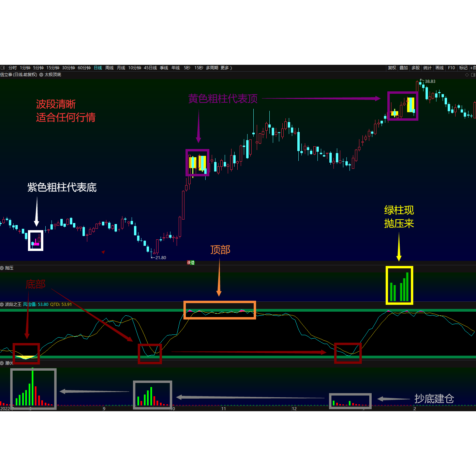Select the 1分钟 period tab
Screen dimensions: 476x476
(25, 68)
